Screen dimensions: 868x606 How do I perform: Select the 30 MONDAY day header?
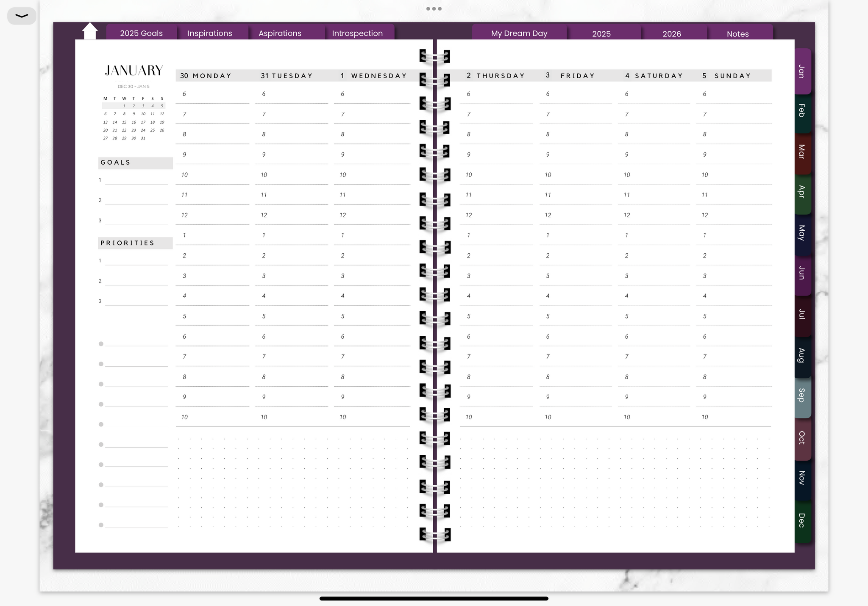pos(206,76)
